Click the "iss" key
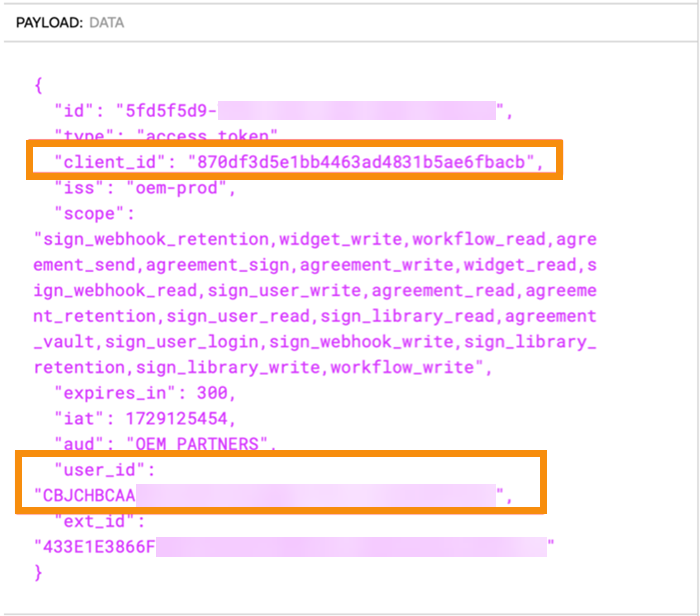The width and height of the screenshot is (700, 616). pyautogui.click(x=78, y=187)
